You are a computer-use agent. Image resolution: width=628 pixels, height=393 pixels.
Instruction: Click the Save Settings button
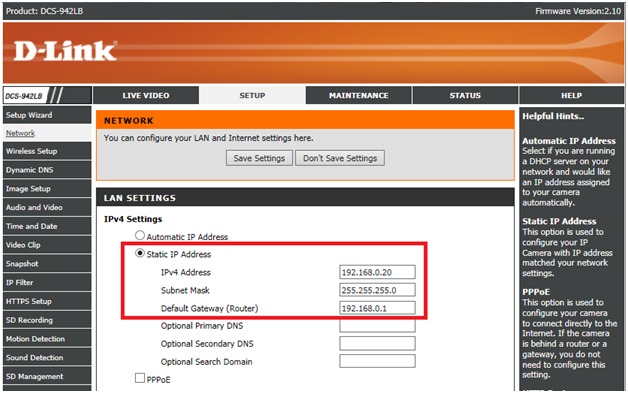coord(259,158)
